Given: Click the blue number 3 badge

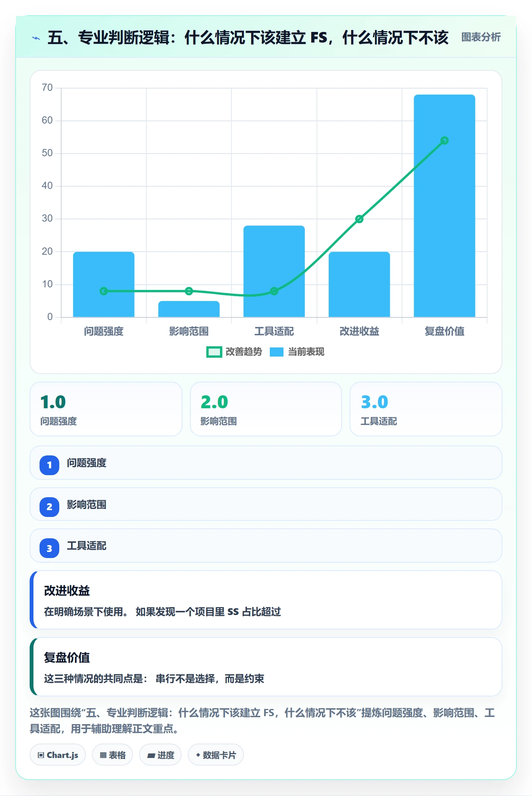Looking at the screenshot, I should 49,548.
